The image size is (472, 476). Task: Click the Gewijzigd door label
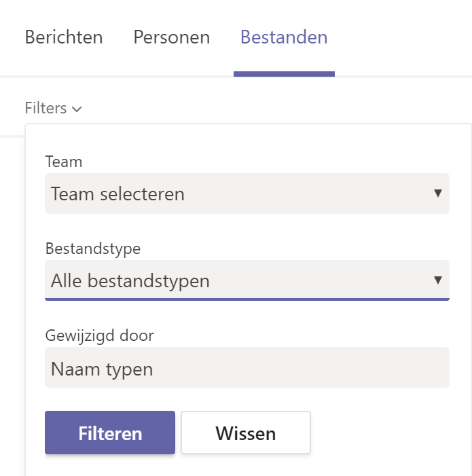click(100, 336)
